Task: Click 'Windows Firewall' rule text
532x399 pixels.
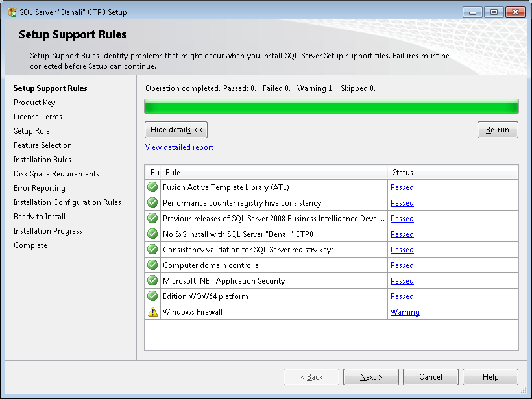Action: click(193, 312)
